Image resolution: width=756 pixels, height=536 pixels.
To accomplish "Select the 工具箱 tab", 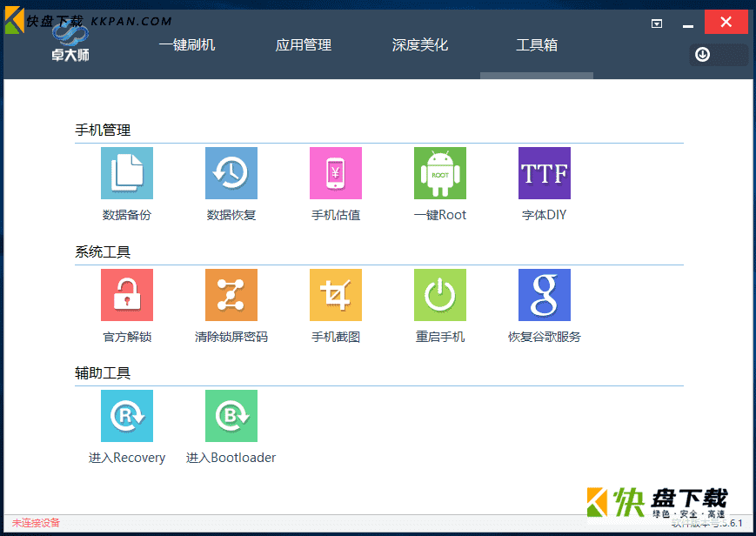I will [x=537, y=45].
